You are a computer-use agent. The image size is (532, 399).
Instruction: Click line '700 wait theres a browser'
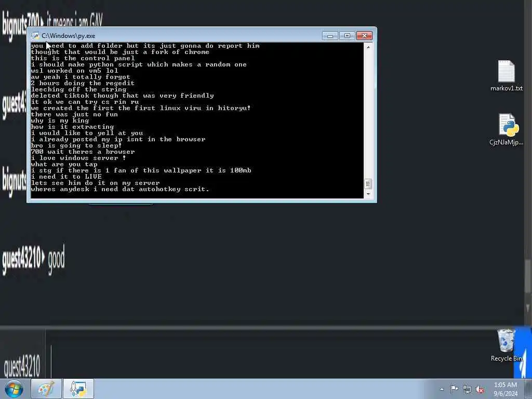coord(83,152)
